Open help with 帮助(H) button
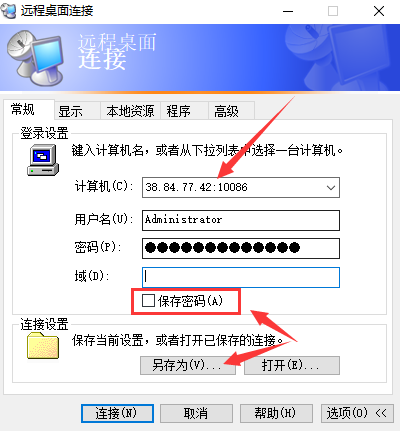The image size is (400, 431). click(276, 414)
